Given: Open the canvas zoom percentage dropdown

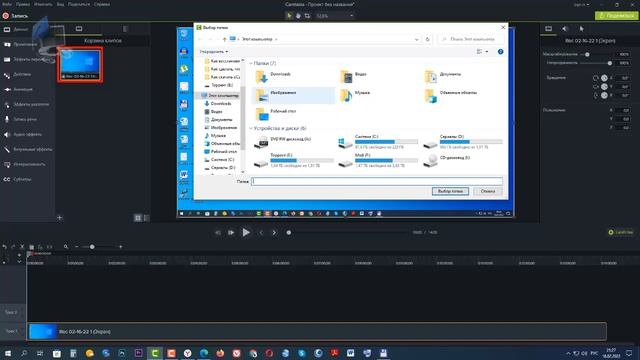Looking at the screenshot, I should (x=351, y=16).
